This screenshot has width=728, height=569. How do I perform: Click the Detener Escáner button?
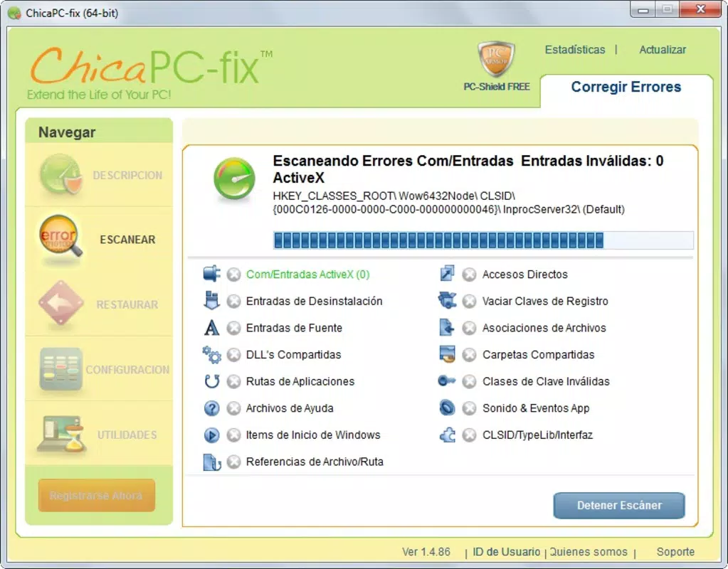tap(619, 506)
